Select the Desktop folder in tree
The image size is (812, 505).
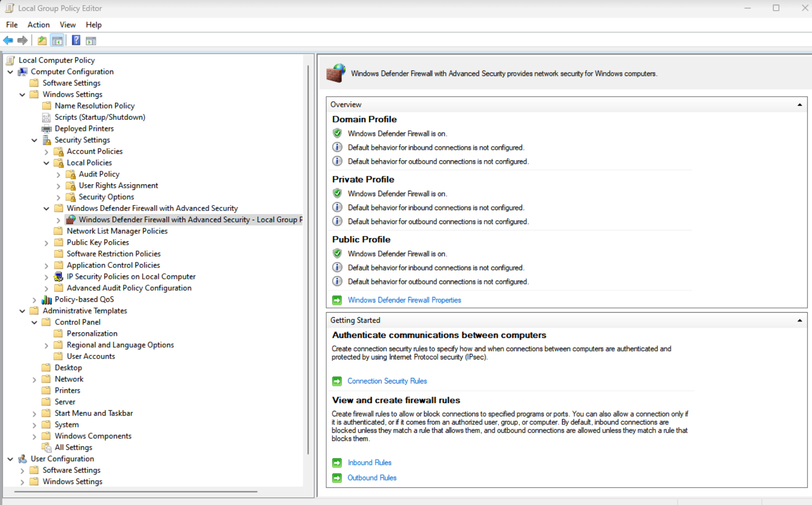click(x=68, y=368)
